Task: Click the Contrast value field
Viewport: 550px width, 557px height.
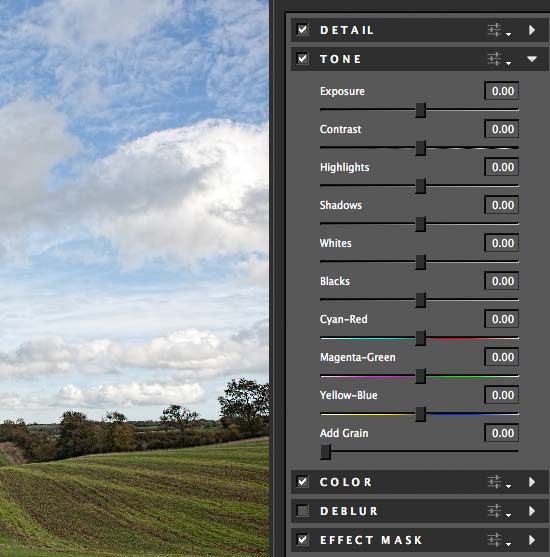Action: 501,129
